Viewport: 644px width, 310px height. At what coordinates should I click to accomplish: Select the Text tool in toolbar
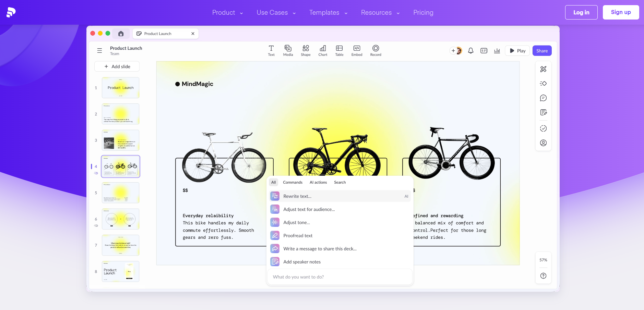[x=271, y=50]
